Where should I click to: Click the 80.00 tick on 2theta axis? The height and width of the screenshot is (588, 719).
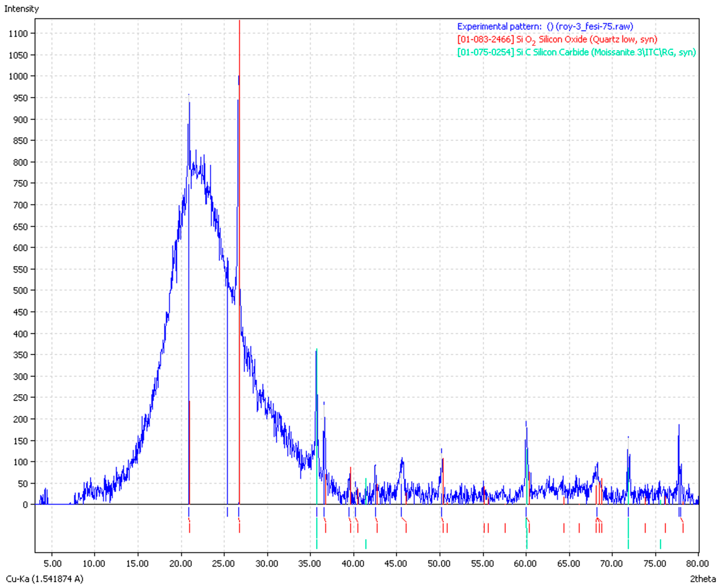pyautogui.click(x=698, y=564)
